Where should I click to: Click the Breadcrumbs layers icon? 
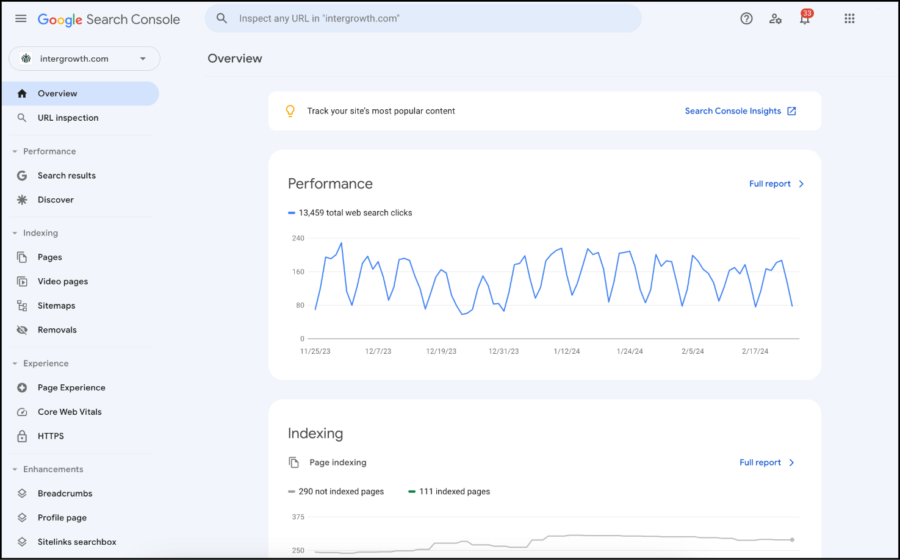(22, 493)
